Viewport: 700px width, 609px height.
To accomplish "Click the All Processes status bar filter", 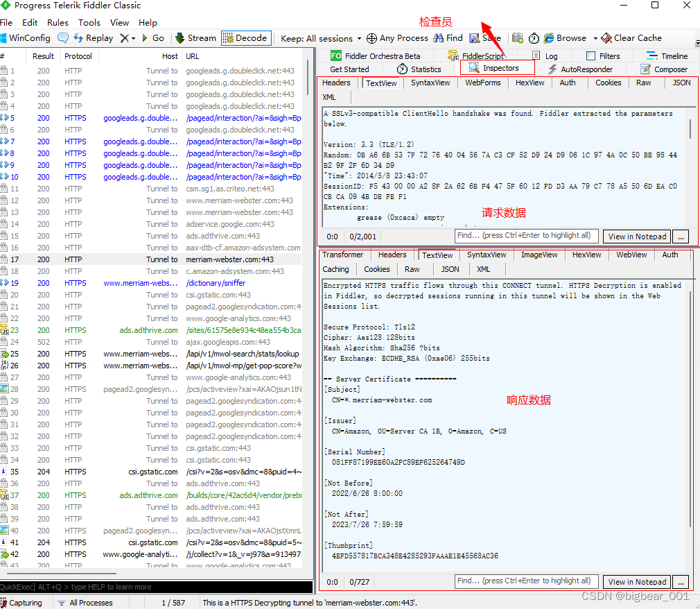I will [x=85, y=603].
